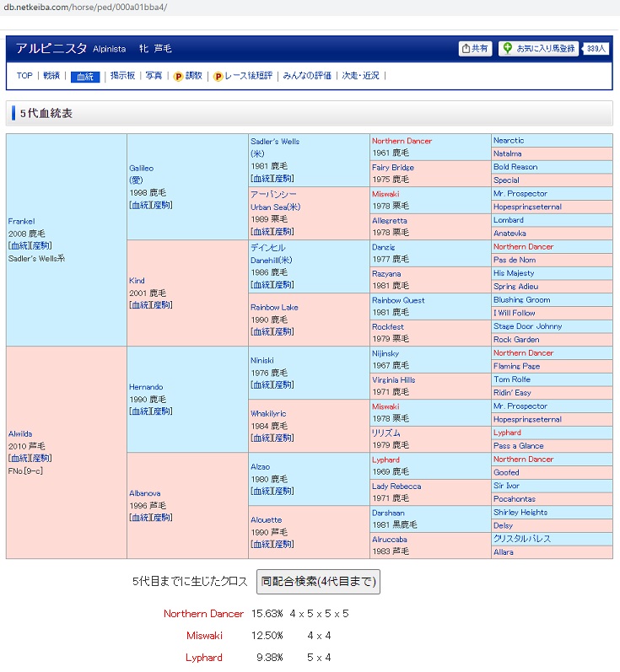Open Frankel's horse page
The image size is (620, 672).
click(21, 221)
